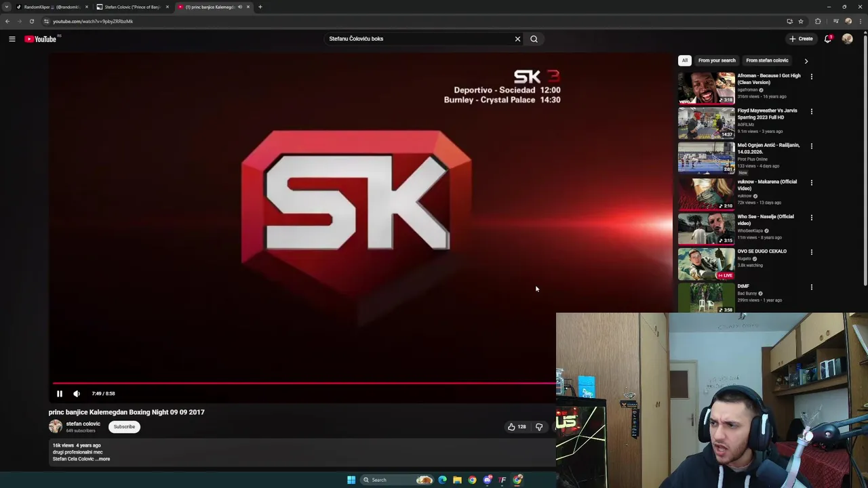Open options for OVO SE DUGO CEKALO video
This screenshot has width=868, height=488.
click(811, 252)
